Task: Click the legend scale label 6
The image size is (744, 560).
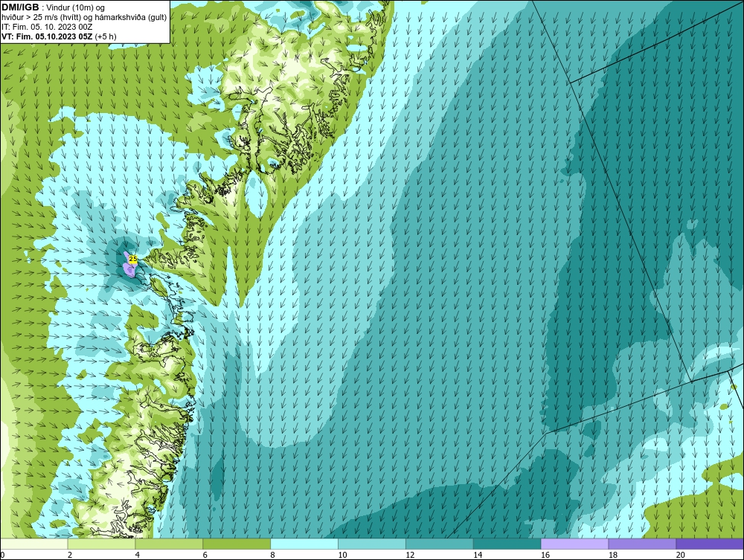Action: 205,555
